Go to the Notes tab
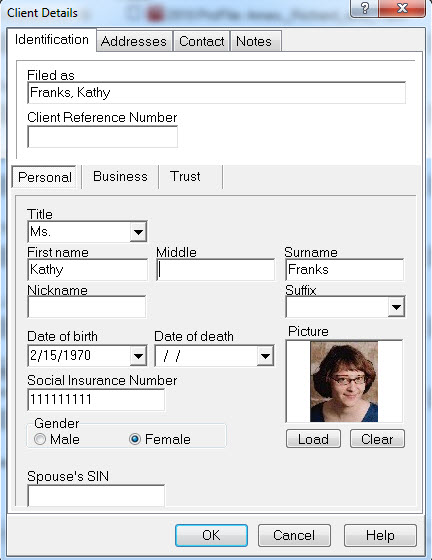Image resolution: width=432 pixels, height=560 pixels. tap(254, 41)
